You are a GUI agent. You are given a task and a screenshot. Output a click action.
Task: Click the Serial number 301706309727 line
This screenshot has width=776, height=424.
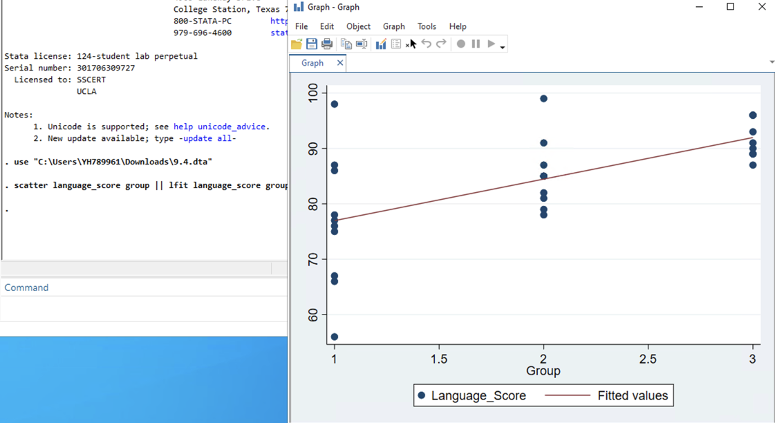[69, 68]
